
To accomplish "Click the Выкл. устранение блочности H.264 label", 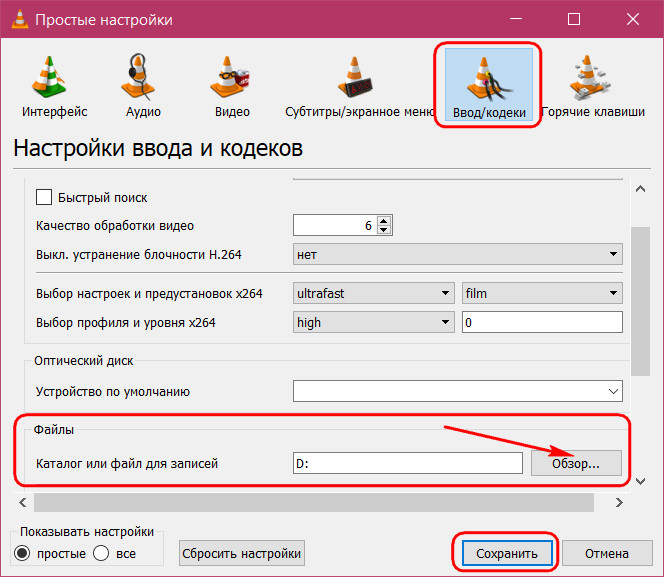I will pos(138,254).
